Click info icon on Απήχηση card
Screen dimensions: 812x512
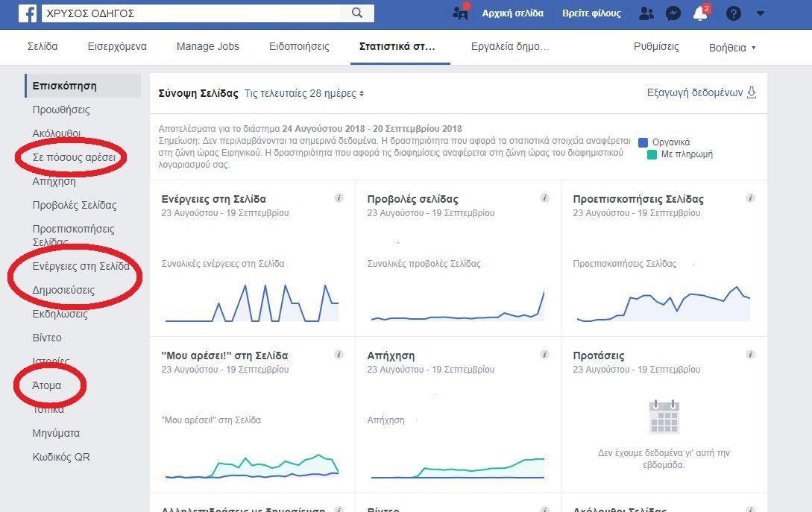pyautogui.click(x=544, y=355)
